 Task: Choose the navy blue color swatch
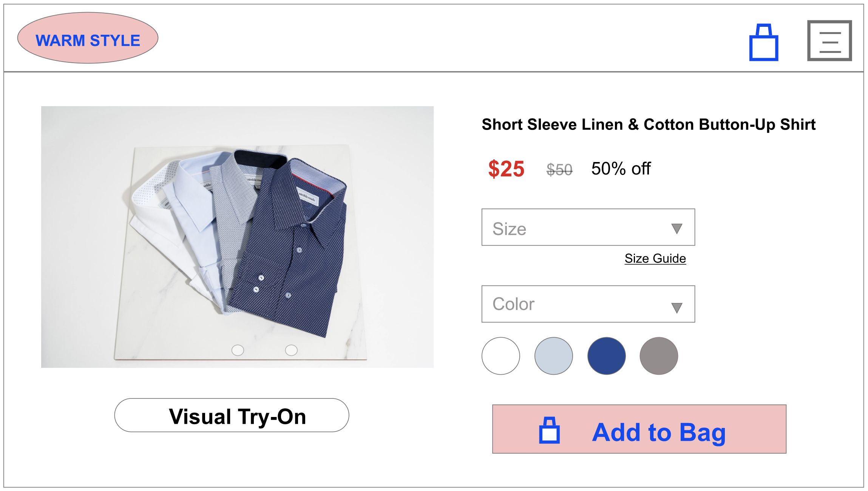pyautogui.click(x=606, y=356)
